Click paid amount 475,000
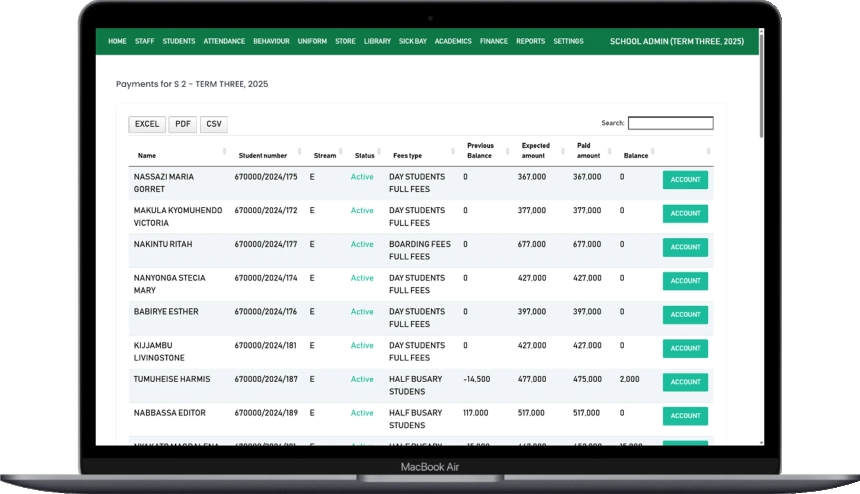This screenshot has width=860, height=494. tap(587, 379)
